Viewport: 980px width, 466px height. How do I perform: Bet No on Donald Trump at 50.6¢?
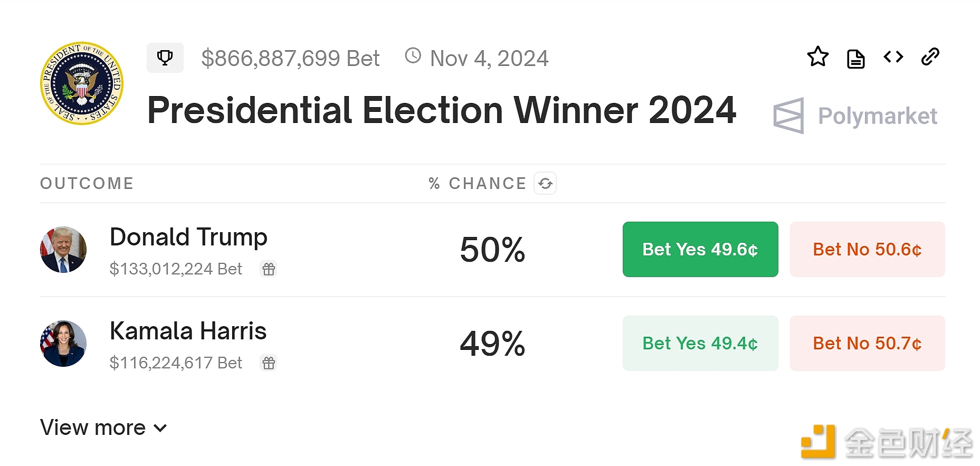867,249
